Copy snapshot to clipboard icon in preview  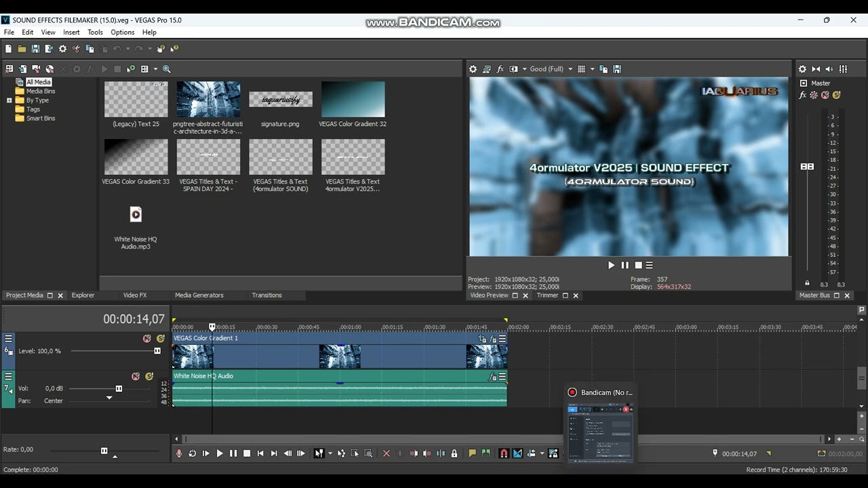click(604, 69)
